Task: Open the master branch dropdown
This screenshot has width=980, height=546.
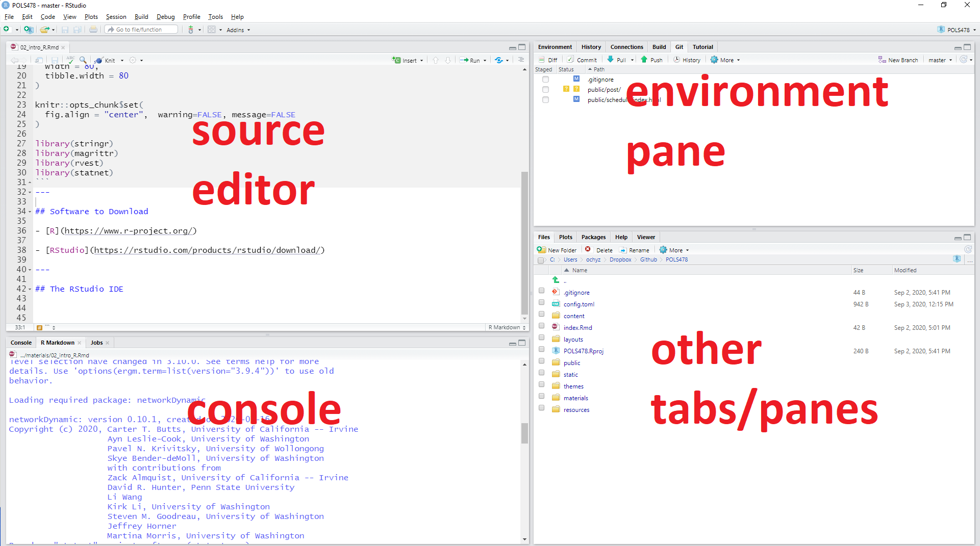Action: [940, 60]
